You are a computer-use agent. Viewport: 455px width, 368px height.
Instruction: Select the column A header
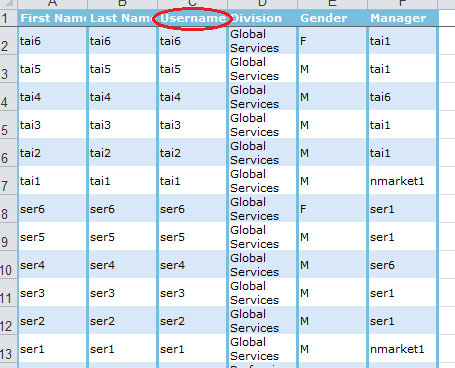(52, 4)
